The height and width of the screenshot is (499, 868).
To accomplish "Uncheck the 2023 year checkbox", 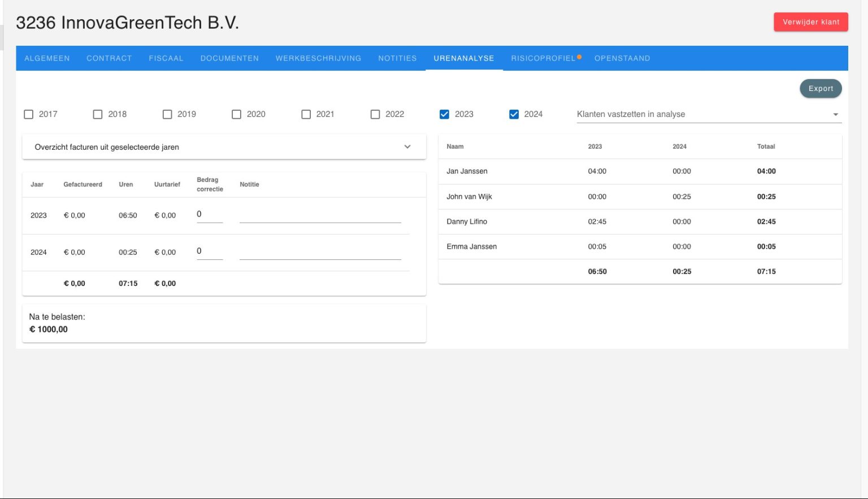I will (445, 114).
